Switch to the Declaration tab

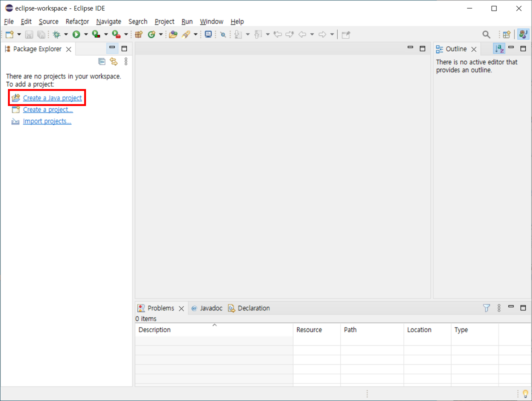click(249, 308)
